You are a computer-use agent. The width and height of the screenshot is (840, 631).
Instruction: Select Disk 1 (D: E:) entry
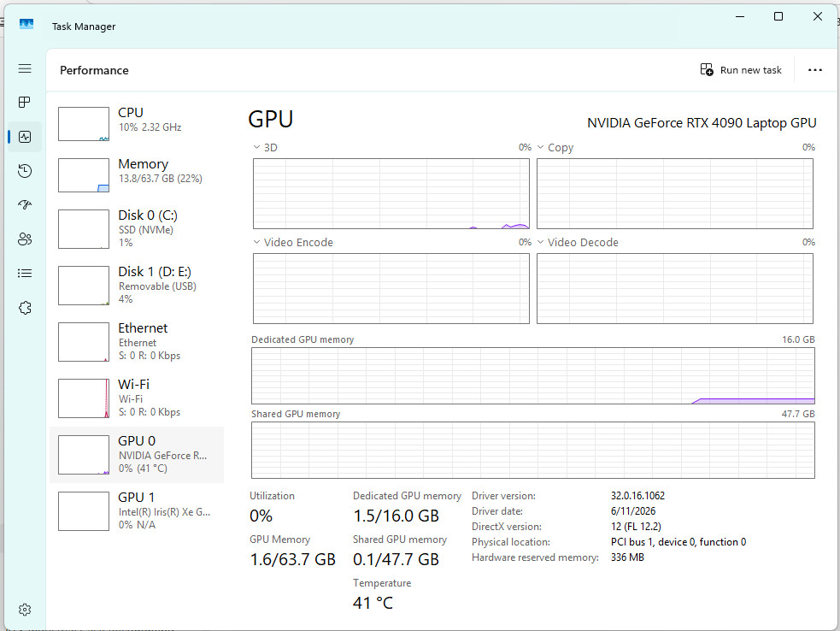[137, 286]
